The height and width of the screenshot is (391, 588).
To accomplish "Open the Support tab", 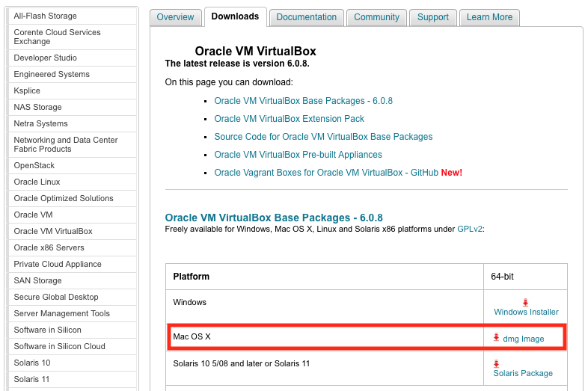I will 433,17.
